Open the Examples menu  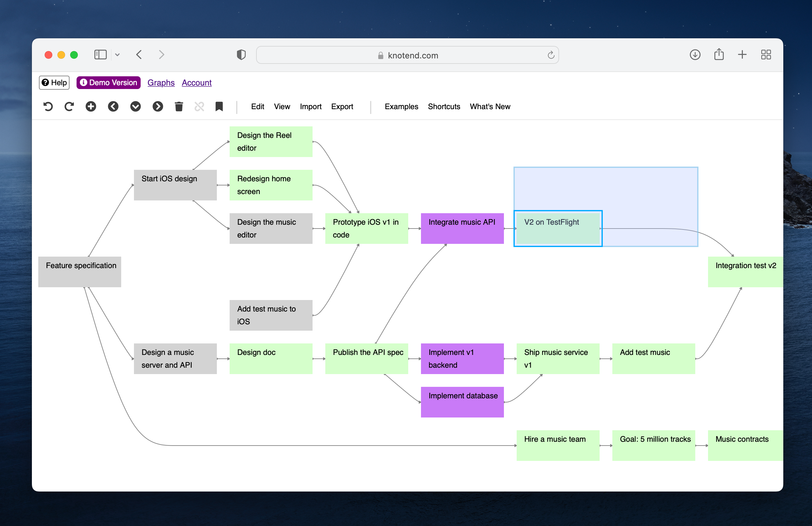(x=401, y=107)
